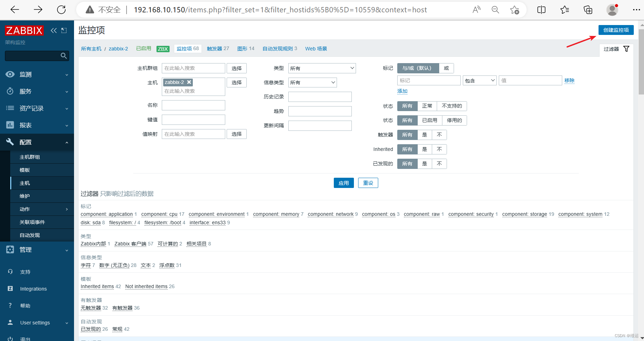Open User settings menu
The width and height of the screenshot is (644, 341).
pyautogui.click(x=37, y=323)
